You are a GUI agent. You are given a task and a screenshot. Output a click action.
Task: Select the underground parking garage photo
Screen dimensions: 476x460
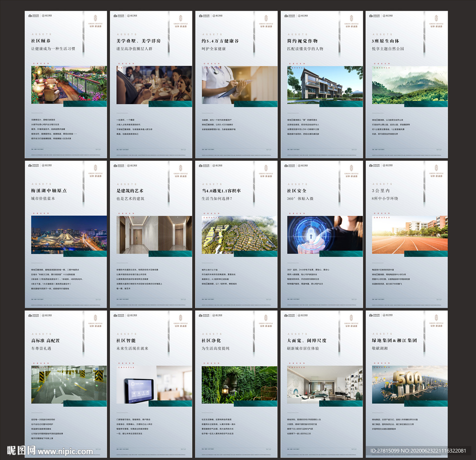tap(69, 383)
